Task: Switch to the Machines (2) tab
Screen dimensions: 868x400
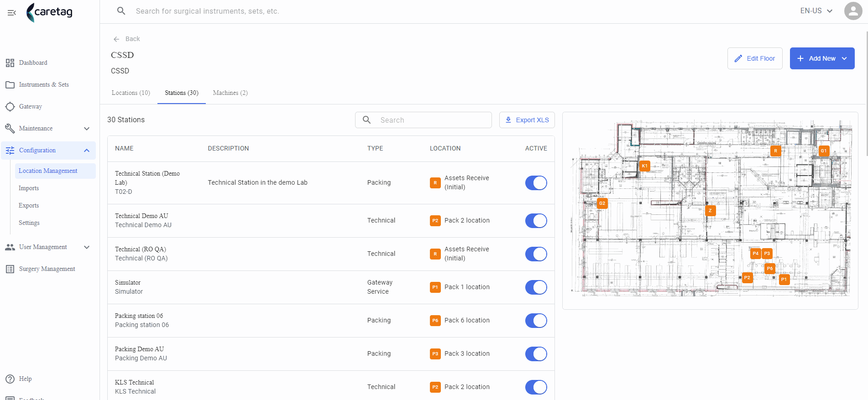Action: click(230, 93)
